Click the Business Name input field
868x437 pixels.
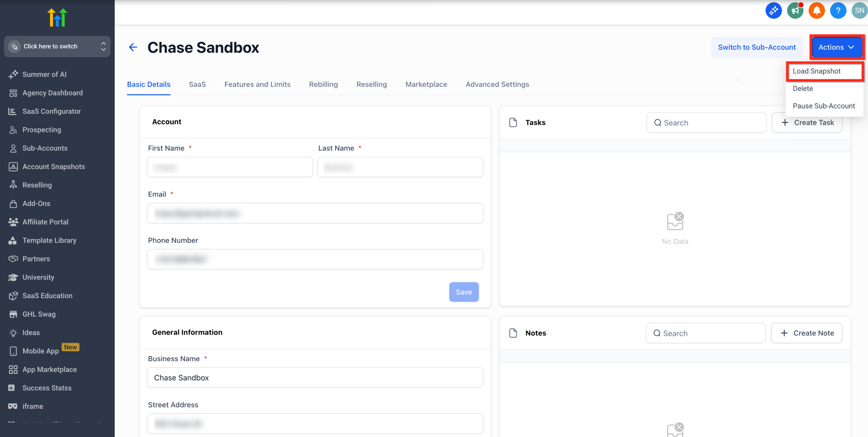pyautogui.click(x=315, y=378)
